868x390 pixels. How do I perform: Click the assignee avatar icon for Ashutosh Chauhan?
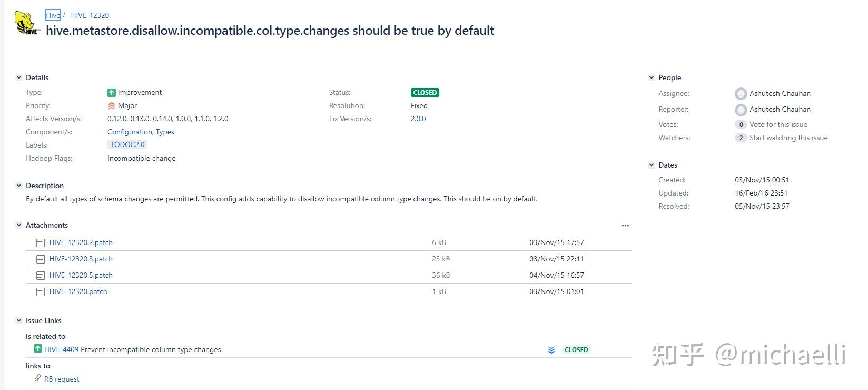(741, 94)
